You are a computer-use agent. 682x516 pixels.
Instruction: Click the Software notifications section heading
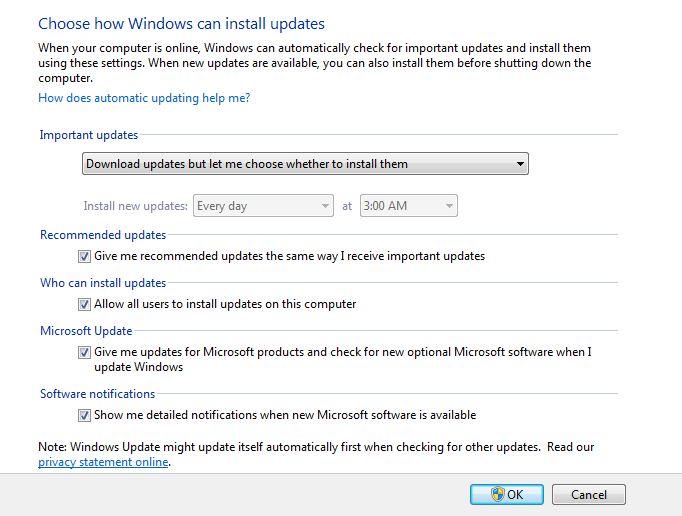tap(97, 394)
